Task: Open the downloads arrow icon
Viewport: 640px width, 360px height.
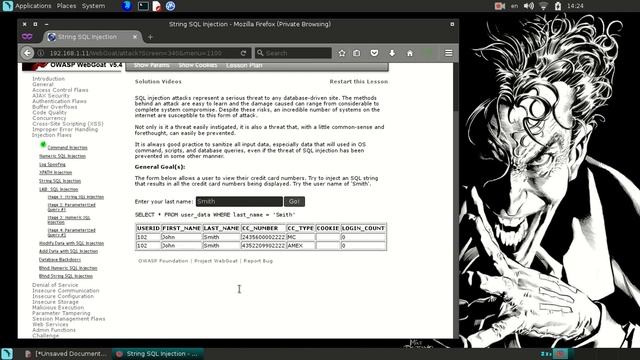Action: click(392, 53)
